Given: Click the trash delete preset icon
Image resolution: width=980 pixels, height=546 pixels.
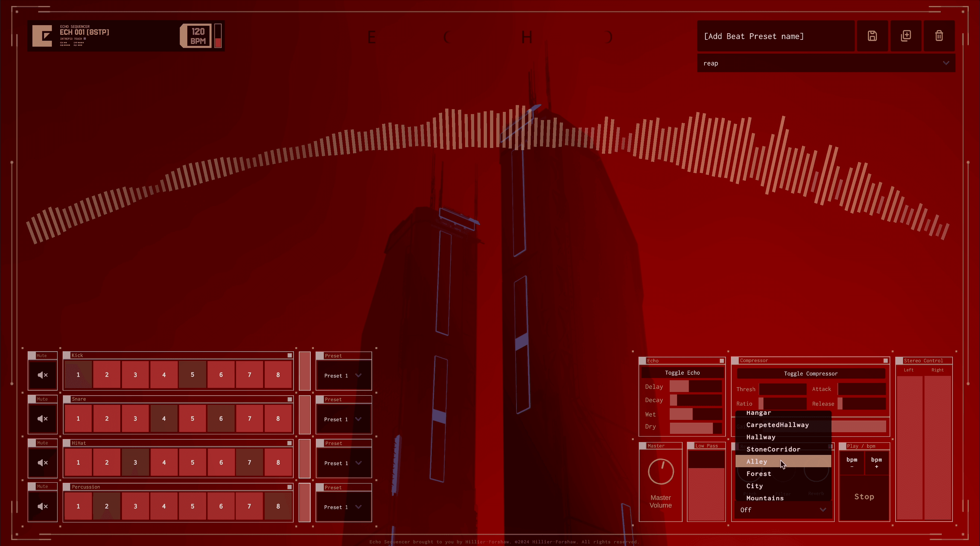Looking at the screenshot, I should click(x=939, y=36).
